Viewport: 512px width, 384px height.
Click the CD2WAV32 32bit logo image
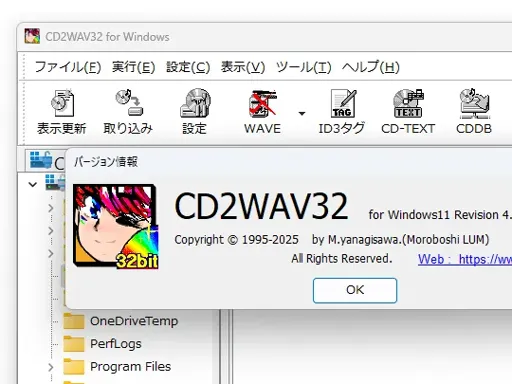pos(116,226)
